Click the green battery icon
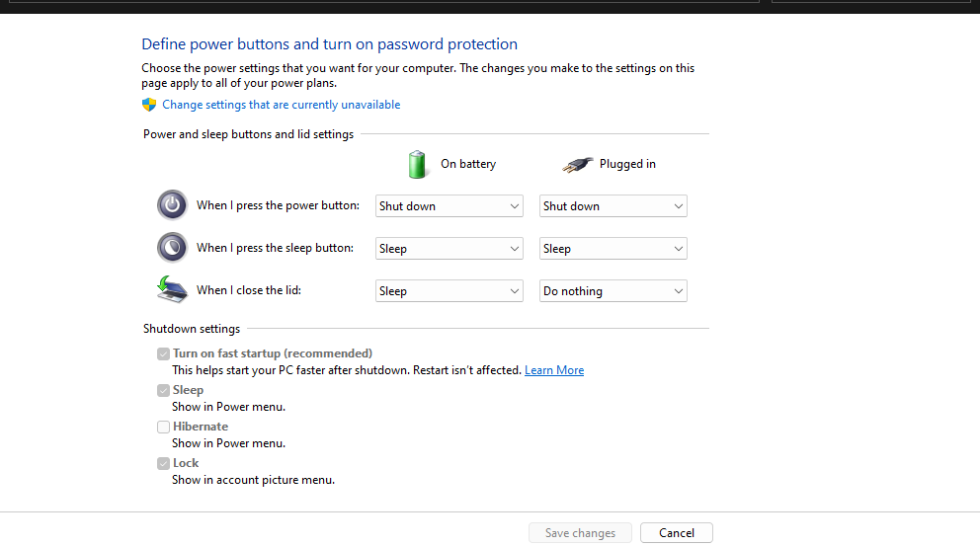Image resolution: width=980 pixels, height=547 pixels. [x=418, y=164]
